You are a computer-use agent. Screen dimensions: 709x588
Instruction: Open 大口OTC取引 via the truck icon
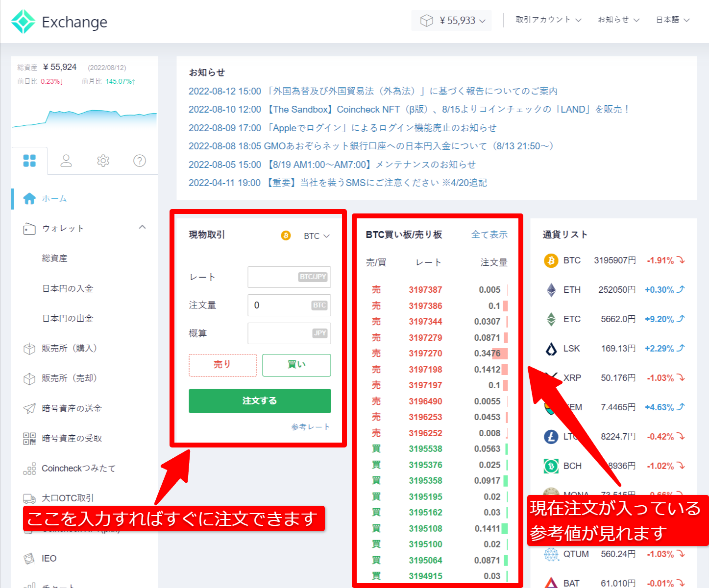click(29, 498)
